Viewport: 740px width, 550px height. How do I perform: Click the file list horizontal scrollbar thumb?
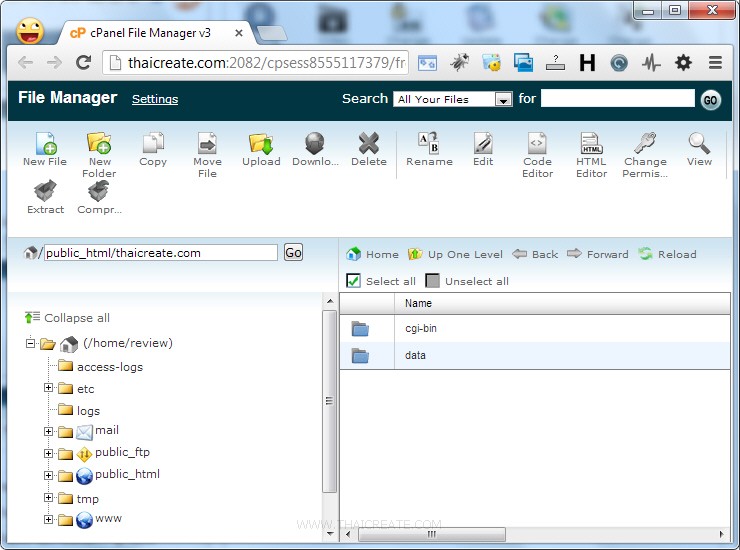tap(432, 534)
